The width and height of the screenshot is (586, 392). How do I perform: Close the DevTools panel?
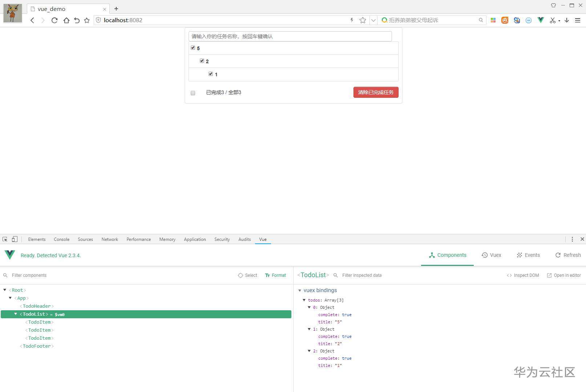(x=582, y=239)
